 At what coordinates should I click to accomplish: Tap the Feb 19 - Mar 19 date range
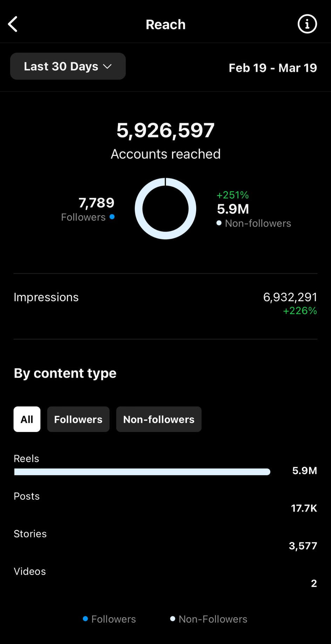tap(273, 68)
